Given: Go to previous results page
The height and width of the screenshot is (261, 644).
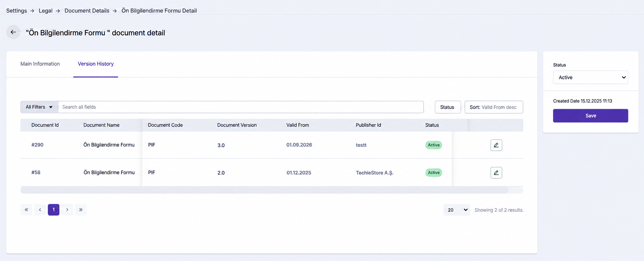Looking at the screenshot, I should 40,210.
